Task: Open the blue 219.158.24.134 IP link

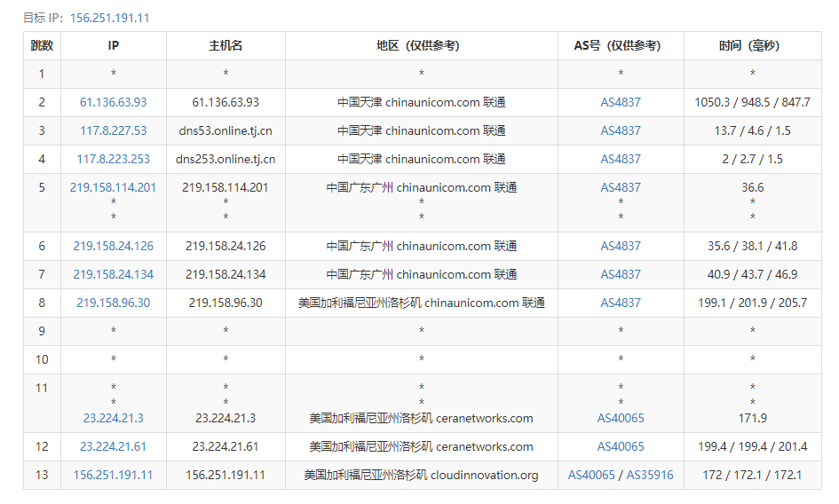Action: click(113, 274)
